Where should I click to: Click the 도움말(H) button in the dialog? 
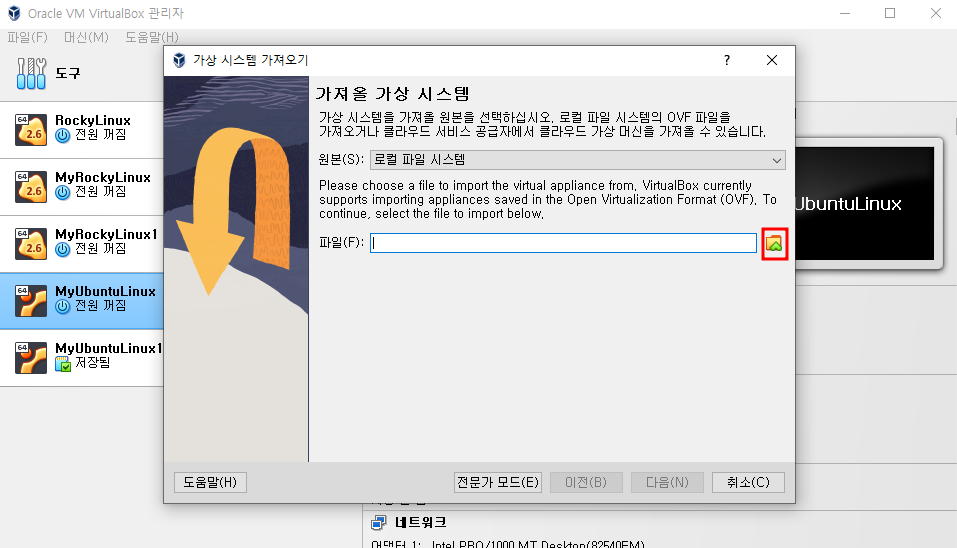[x=210, y=482]
